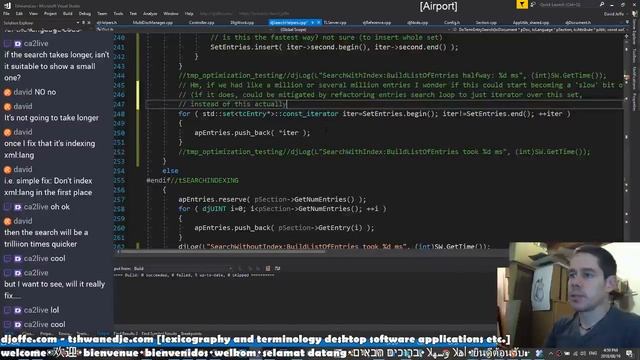Open the David Joffe account dropdown

pos(616,14)
